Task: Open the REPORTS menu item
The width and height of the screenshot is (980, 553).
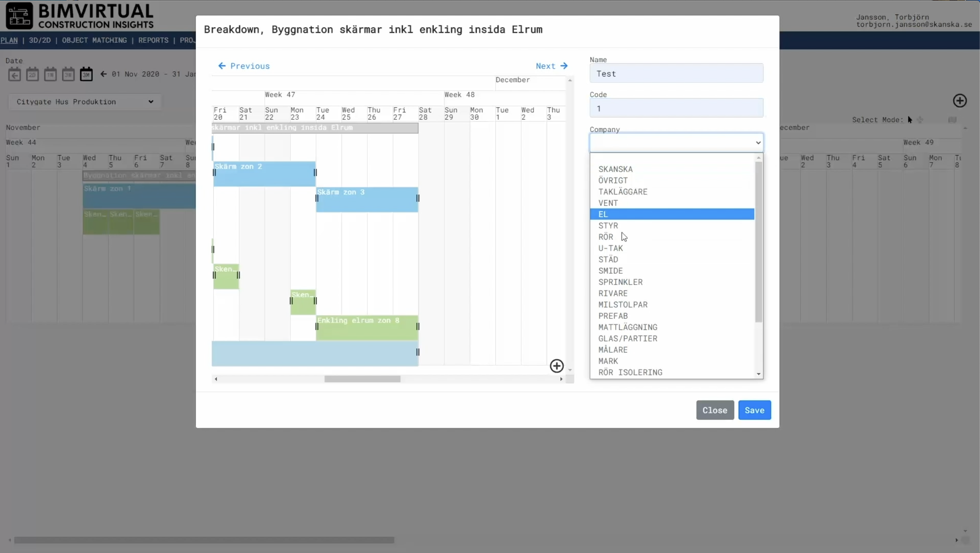Action: coord(153,40)
